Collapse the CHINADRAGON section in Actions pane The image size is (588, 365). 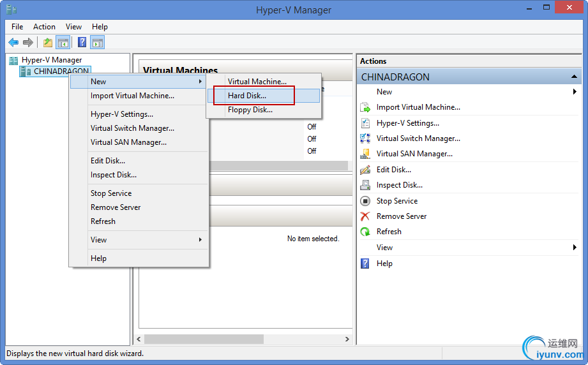point(574,77)
